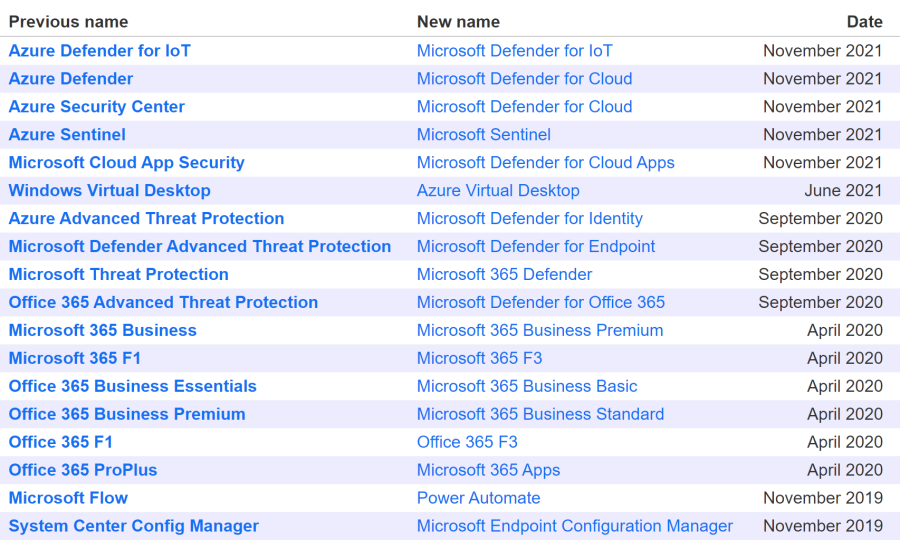Open the Microsoft Sentinel link
The image size is (900, 540).
(x=484, y=135)
